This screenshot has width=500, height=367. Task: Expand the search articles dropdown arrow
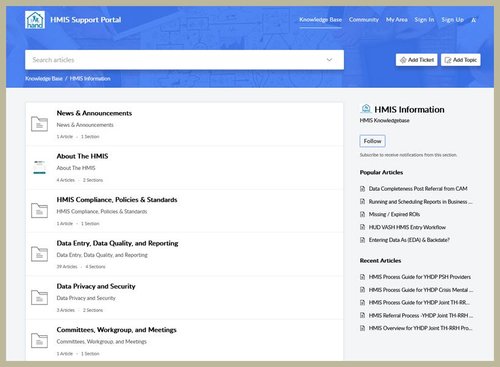329,60
